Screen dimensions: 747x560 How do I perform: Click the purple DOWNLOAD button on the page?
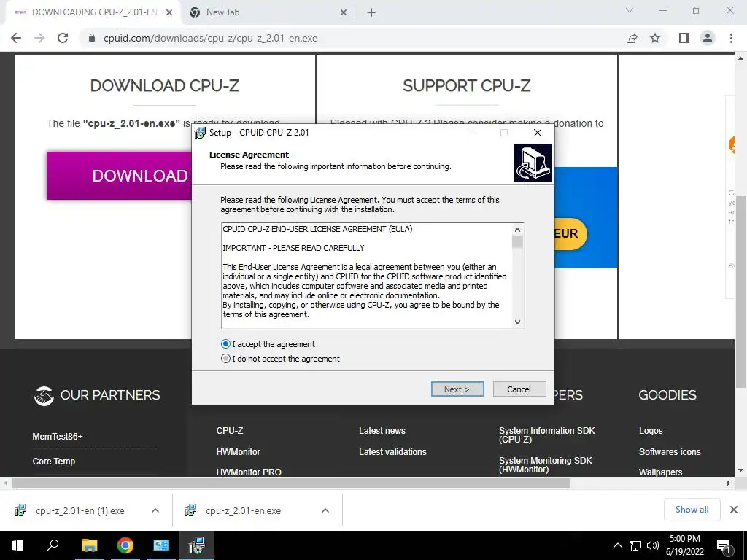[x=119, y=175]
